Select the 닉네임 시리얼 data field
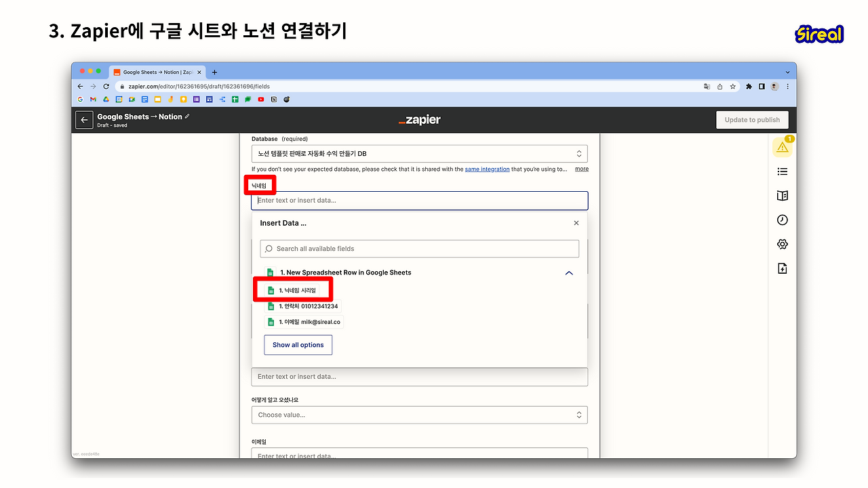 (292, 290)
